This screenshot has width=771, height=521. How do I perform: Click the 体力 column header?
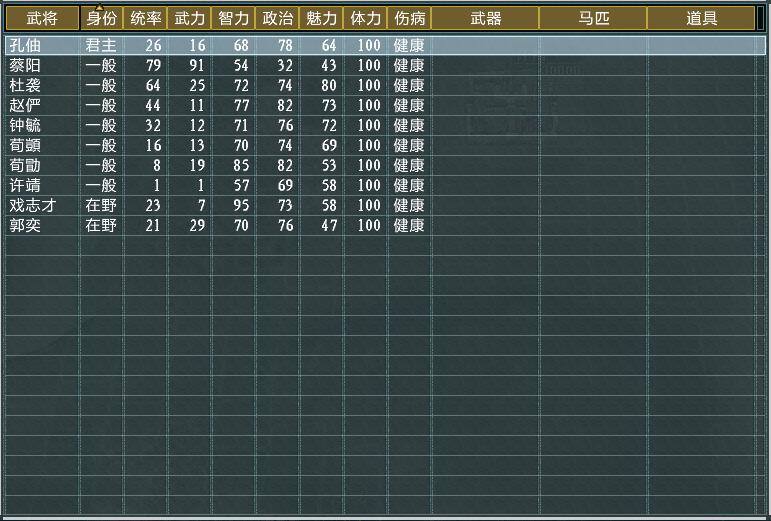pyautogui.click(x=365, y=19)
